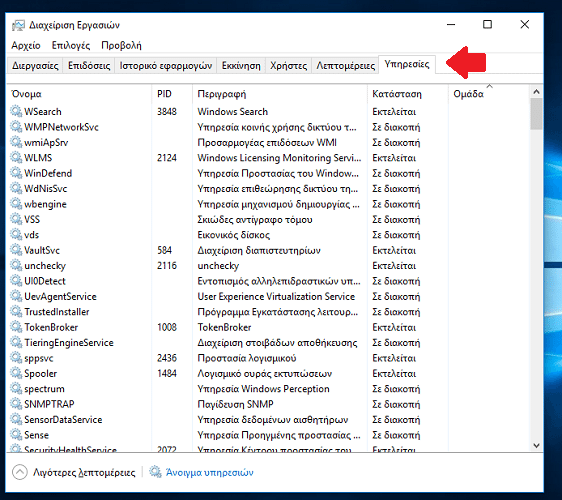Click the Task Manager title bar icon

pyautogui.click(x=18, y=25)
